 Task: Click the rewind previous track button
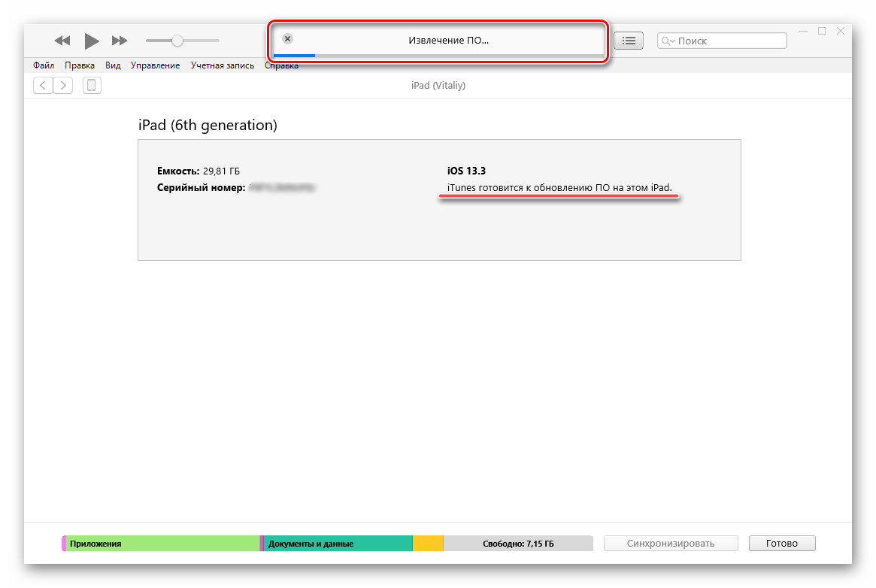(62, 41)
